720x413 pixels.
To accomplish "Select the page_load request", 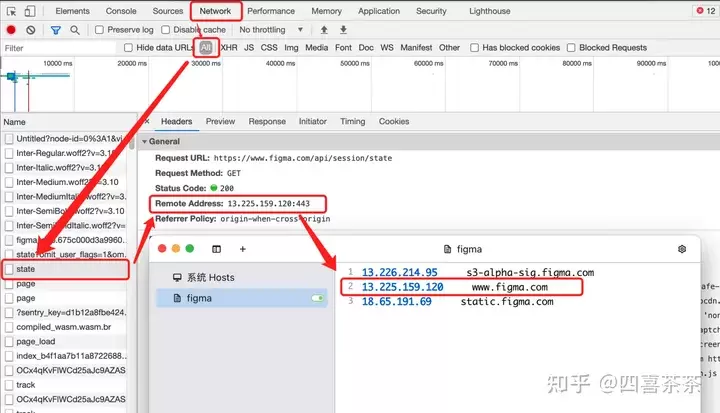I will click(x=65, y=342).
